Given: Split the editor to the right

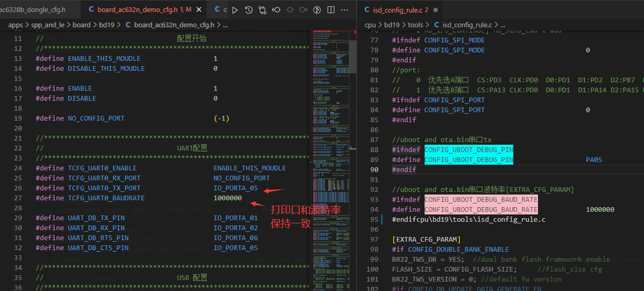Looking at the screenshot, I should [x=331, y=10].
